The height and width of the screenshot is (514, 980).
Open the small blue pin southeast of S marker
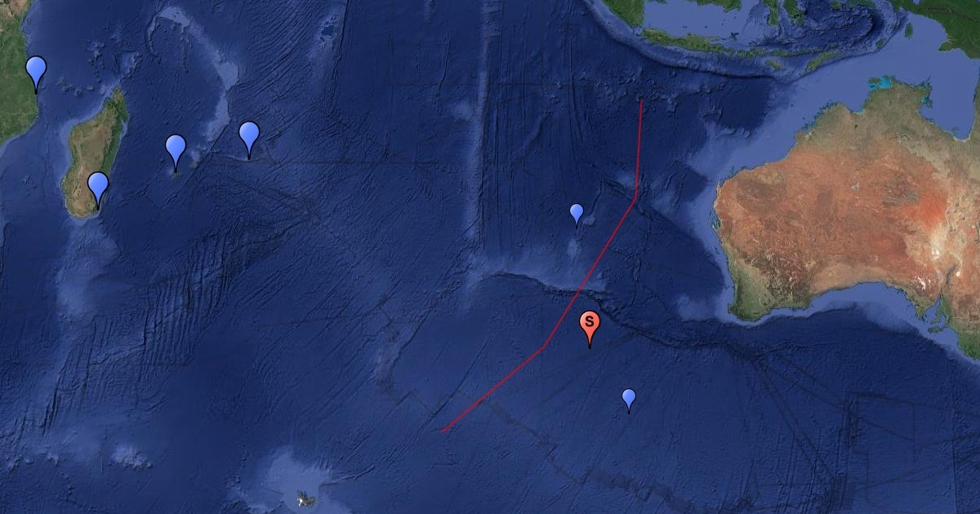coord(629,399)
